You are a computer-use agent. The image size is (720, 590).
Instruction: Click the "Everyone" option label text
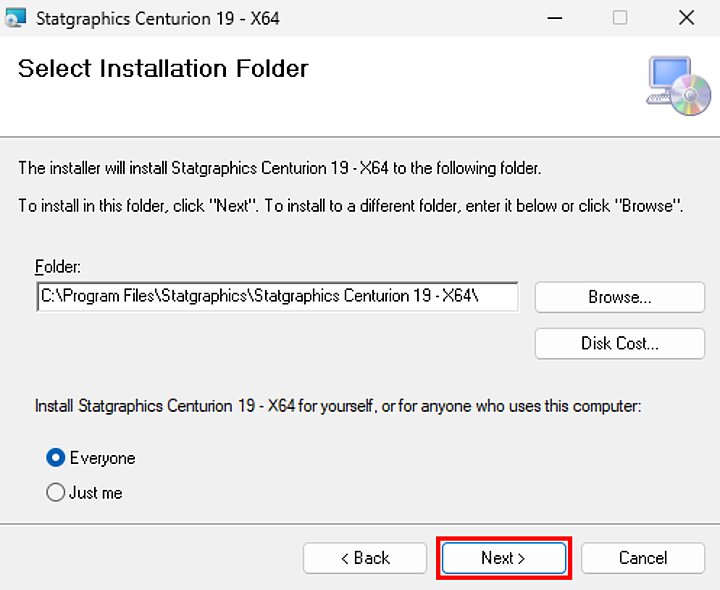click(x=102, y=458)
